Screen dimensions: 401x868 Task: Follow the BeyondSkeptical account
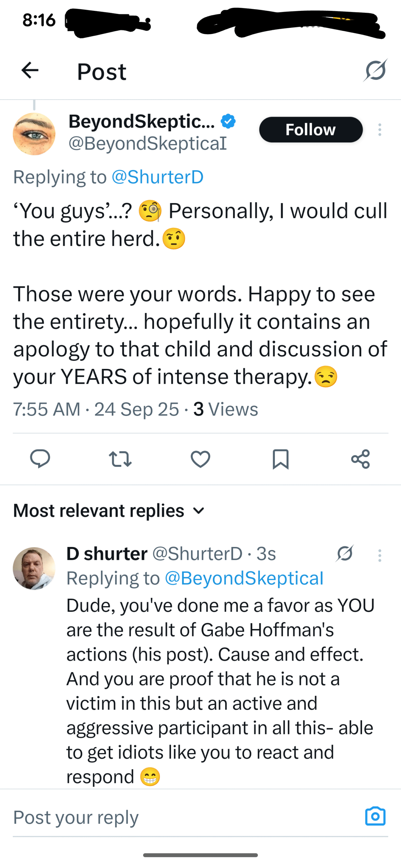(311, 130)
